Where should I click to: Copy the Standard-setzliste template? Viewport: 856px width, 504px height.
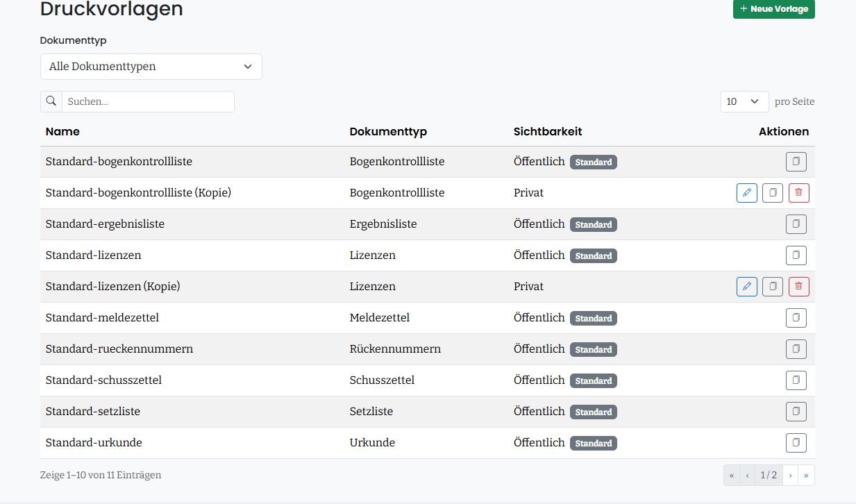(x=796, y=412)
